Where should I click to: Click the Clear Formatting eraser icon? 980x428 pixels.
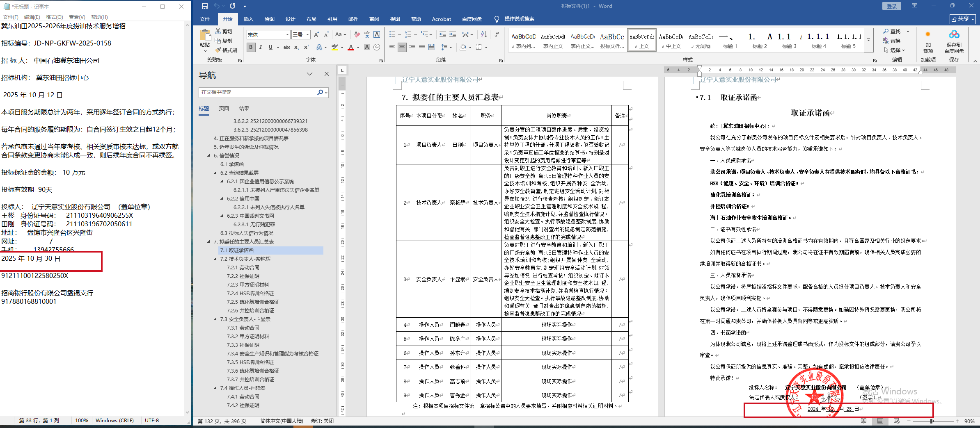[357, 34]
